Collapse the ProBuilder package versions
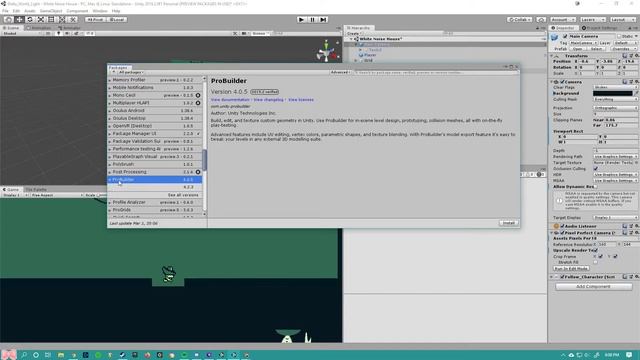Image resolution: width=640 pixels, height=360 pixels. coord(110,180)
